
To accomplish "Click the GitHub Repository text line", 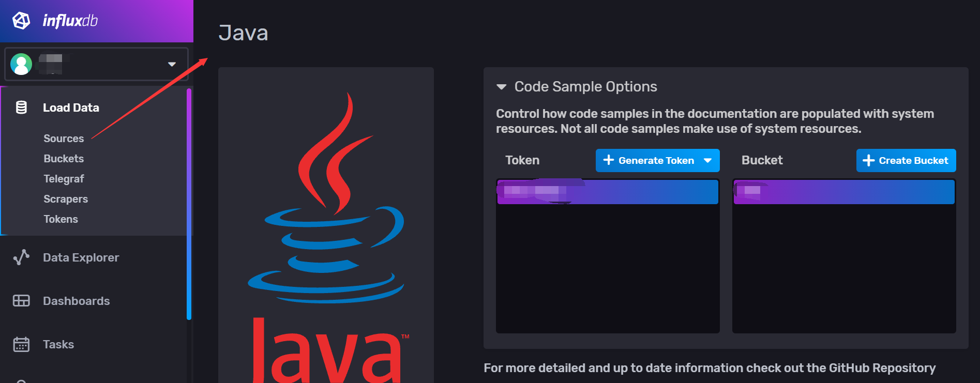I will pos(710,368).
